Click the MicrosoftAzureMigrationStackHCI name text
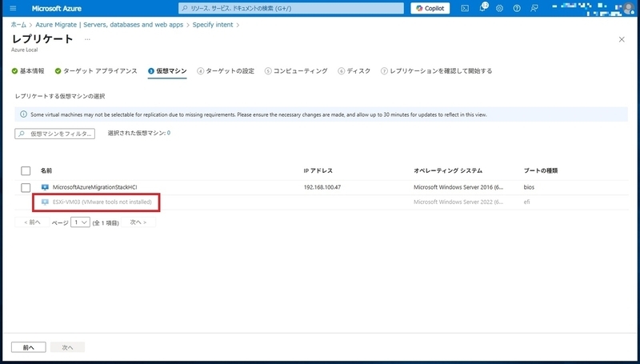640x364 pixels. tap(94, 187)
